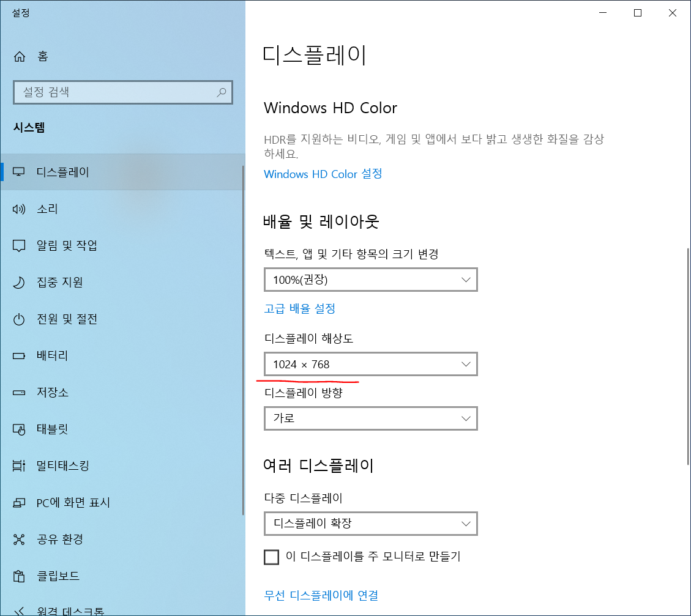Click the project to PC icon

click(x=18, y=502)
